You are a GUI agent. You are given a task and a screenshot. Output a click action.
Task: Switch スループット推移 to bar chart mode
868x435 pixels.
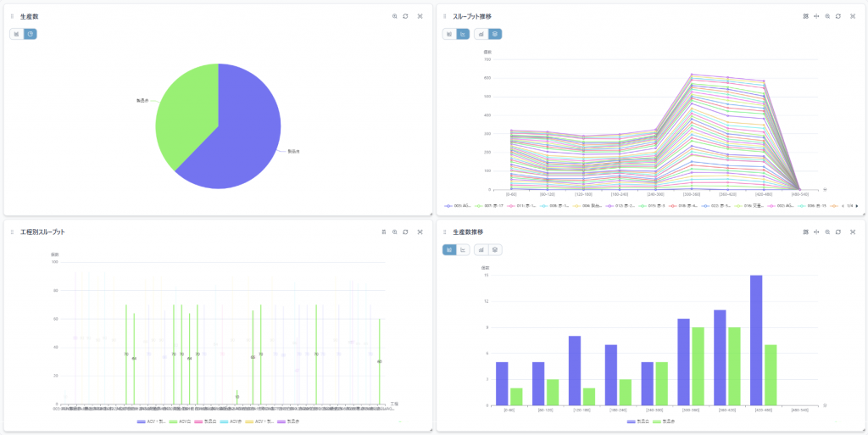[x=449, y=34]
